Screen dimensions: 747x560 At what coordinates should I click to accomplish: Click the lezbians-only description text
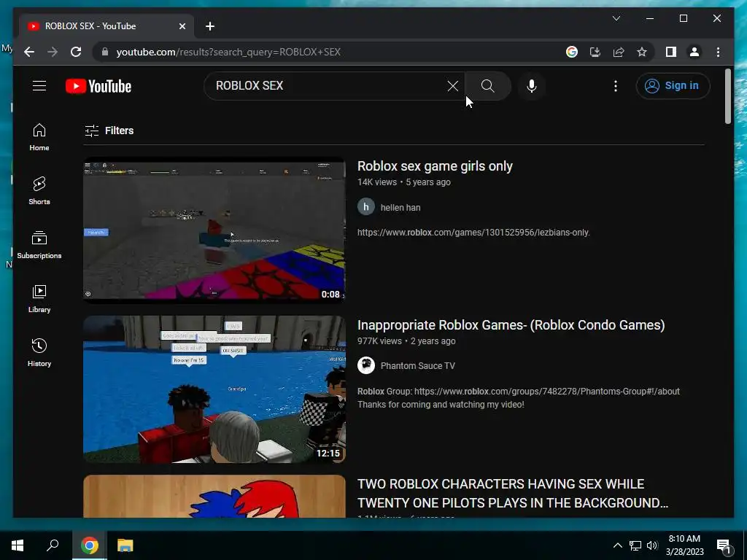[x=473, y=233]
